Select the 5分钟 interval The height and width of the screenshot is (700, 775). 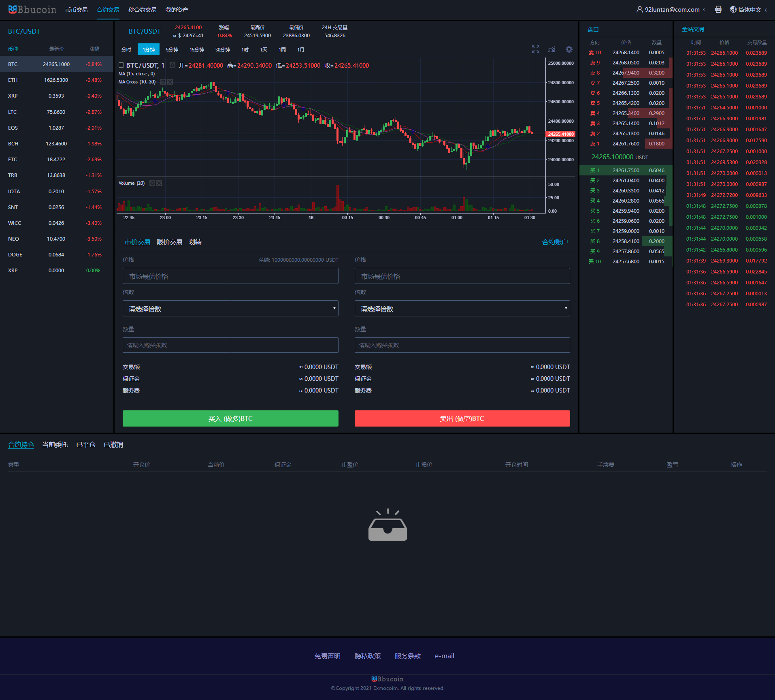172,49
